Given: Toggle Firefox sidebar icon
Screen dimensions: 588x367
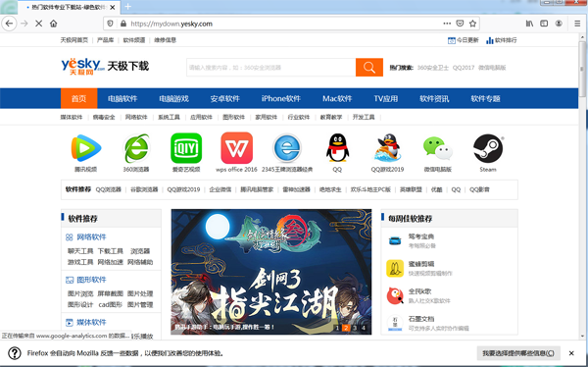Looking at the screenshot, I should [544, 24].
